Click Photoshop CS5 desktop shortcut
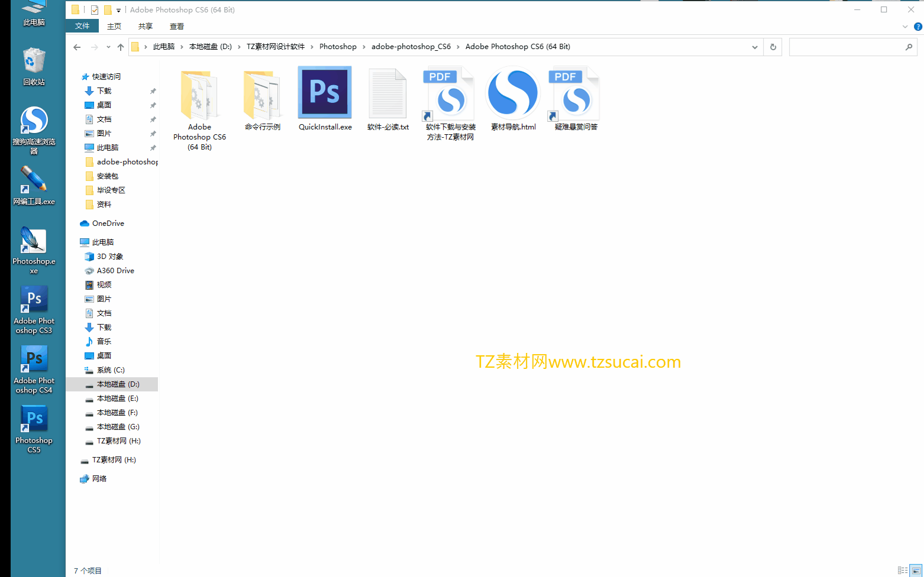924x577 pixels. (34, 429)
